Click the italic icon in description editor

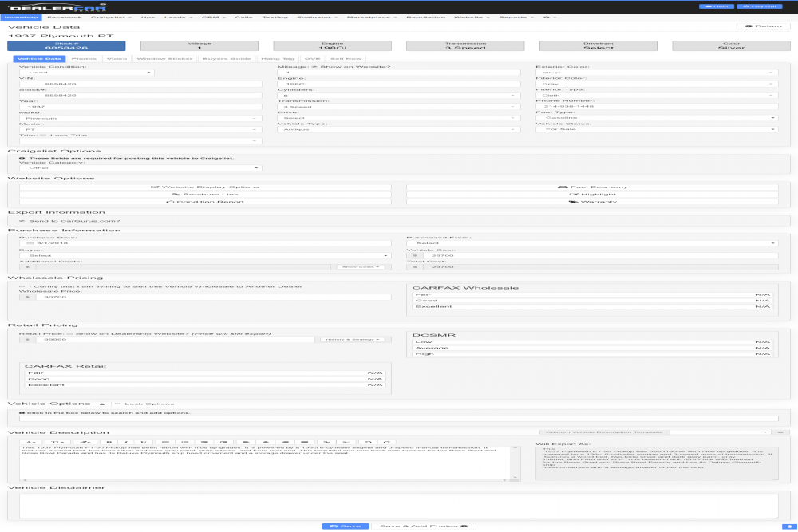[125, 441]
